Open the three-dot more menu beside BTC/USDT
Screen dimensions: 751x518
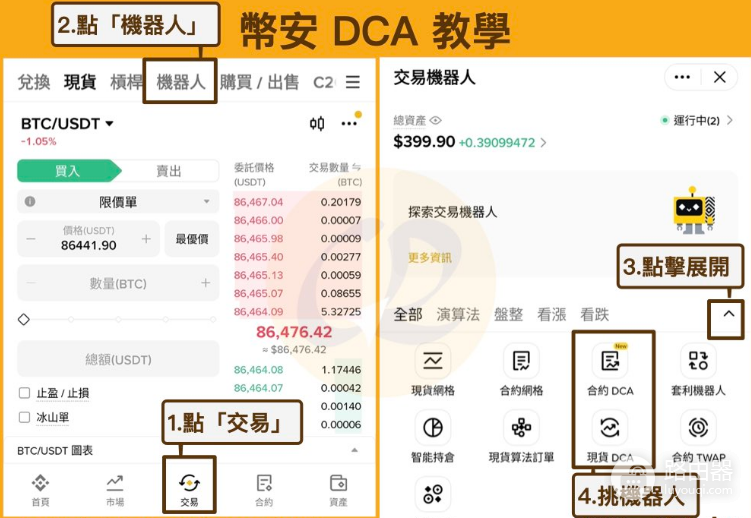[x=349, y=124]
